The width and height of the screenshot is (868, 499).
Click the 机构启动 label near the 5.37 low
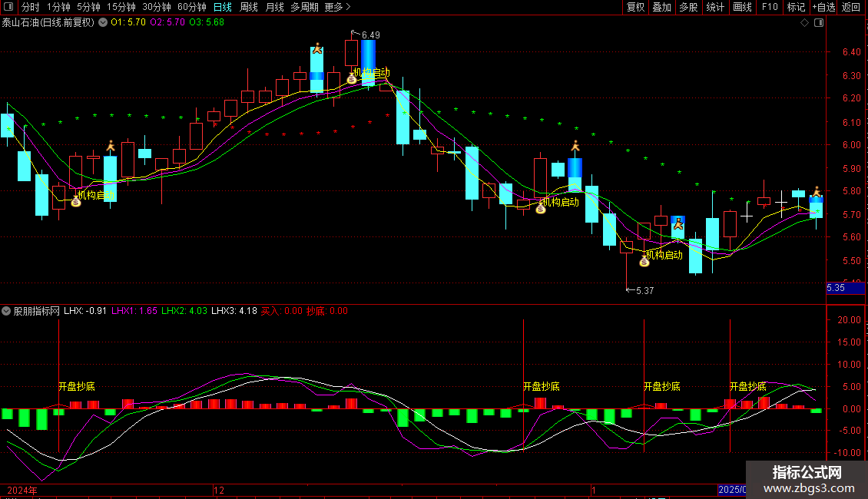[x=664, y=255]
